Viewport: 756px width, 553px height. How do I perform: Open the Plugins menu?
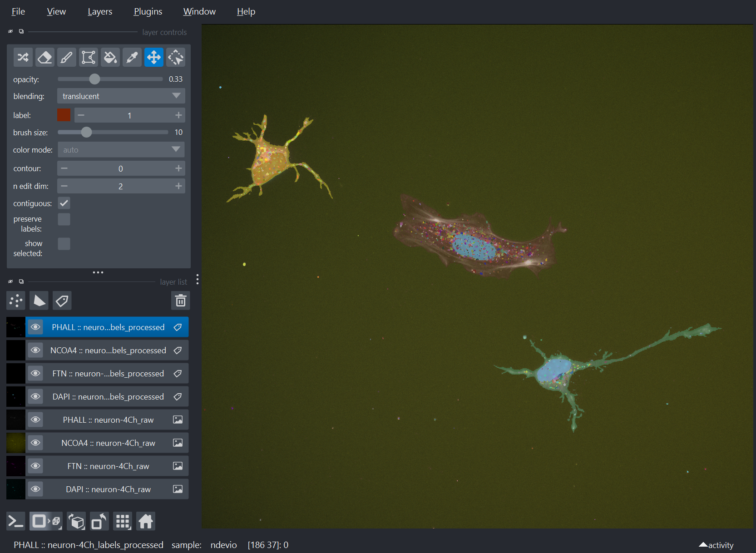(148, 11)
